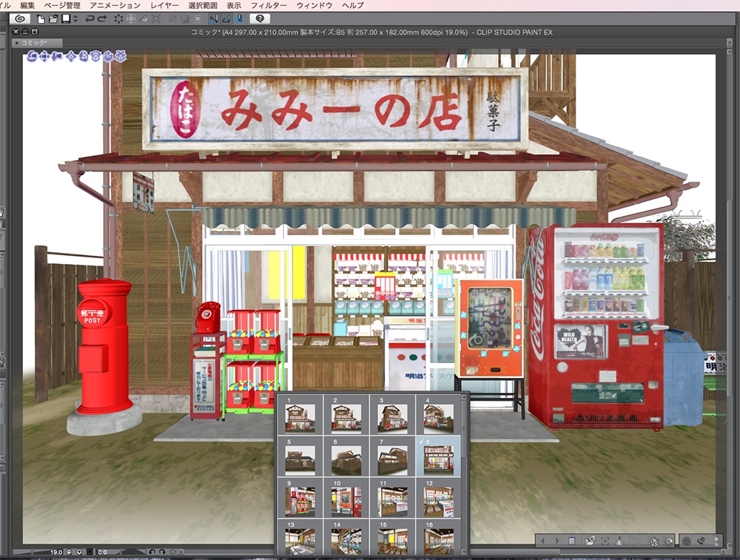Screen dimensions: 740x560
Task: Open the フィルター menu in the menu bar
Action: point(268,4)
